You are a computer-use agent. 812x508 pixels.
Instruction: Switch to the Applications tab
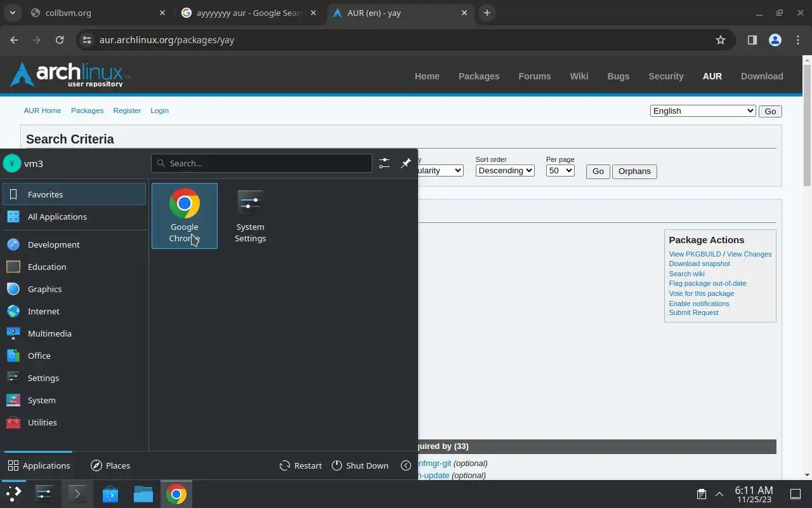tap(39, 465)
